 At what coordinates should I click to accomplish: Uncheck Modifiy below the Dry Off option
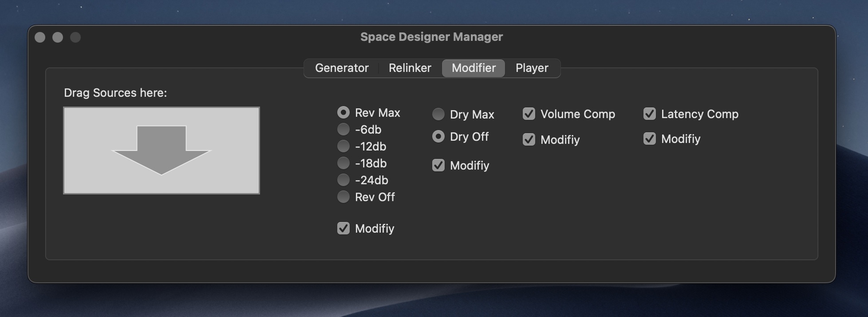coord(438,165)
